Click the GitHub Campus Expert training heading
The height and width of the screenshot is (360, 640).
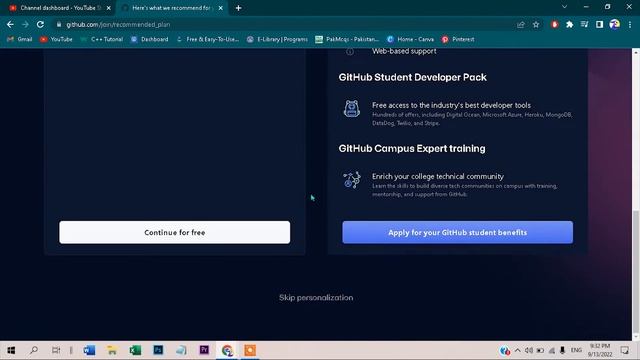[412, 149]
